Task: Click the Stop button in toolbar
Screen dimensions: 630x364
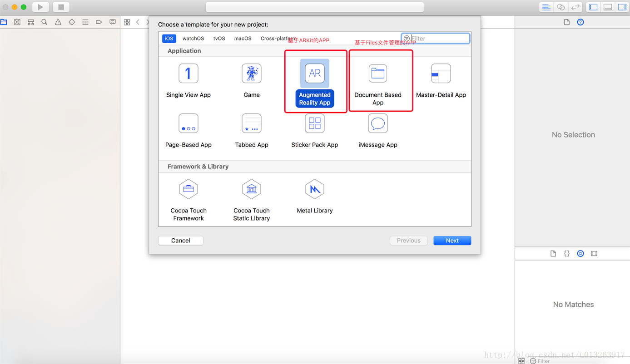Action: (x=61, y=7)
